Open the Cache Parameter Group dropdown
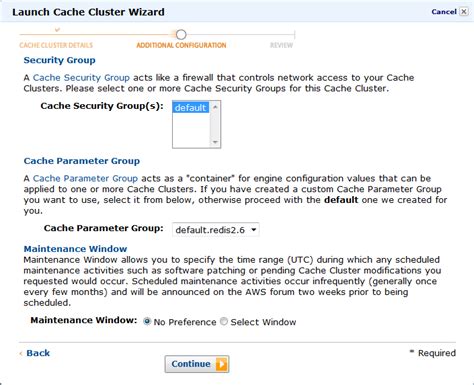The width and height of the screenshot is (474, 385). (x=215, y=230)
